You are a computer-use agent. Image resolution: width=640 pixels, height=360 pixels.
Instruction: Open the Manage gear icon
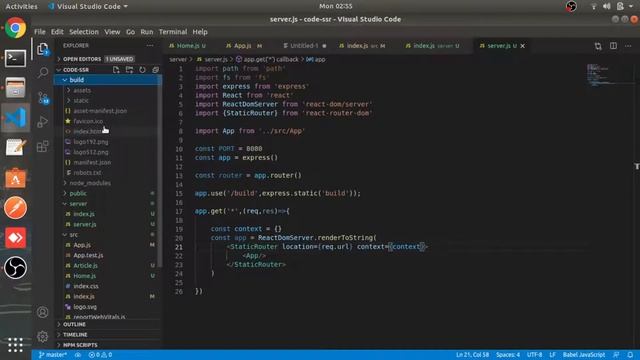[x=42, y=336]
